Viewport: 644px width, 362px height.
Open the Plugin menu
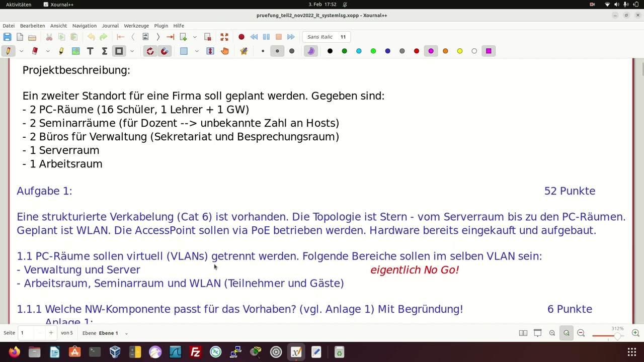click(161, 26)
